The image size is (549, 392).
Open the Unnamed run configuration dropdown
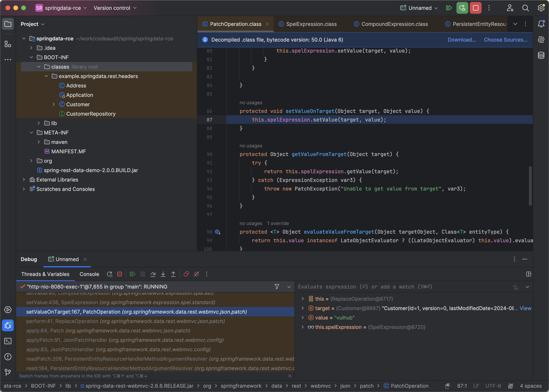419,8
